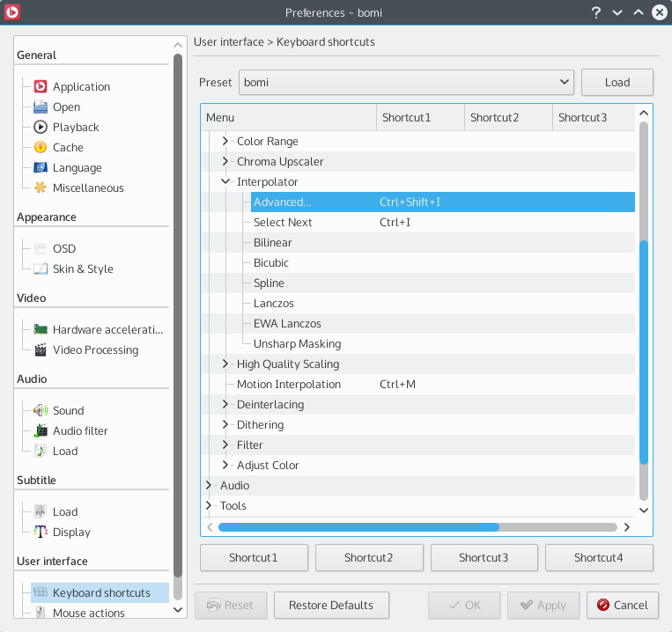
Task: Select the Mouse actions sidebar item
Action: coord(88,613)
